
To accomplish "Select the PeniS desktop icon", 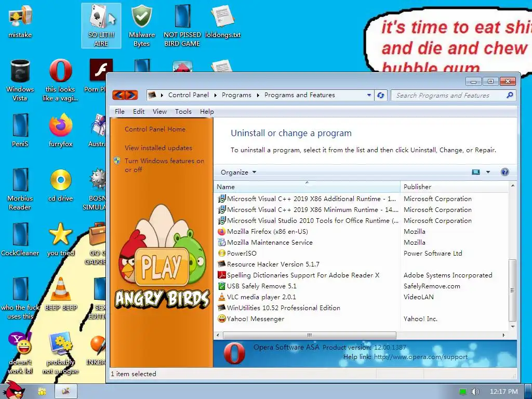I will [20, 130].
